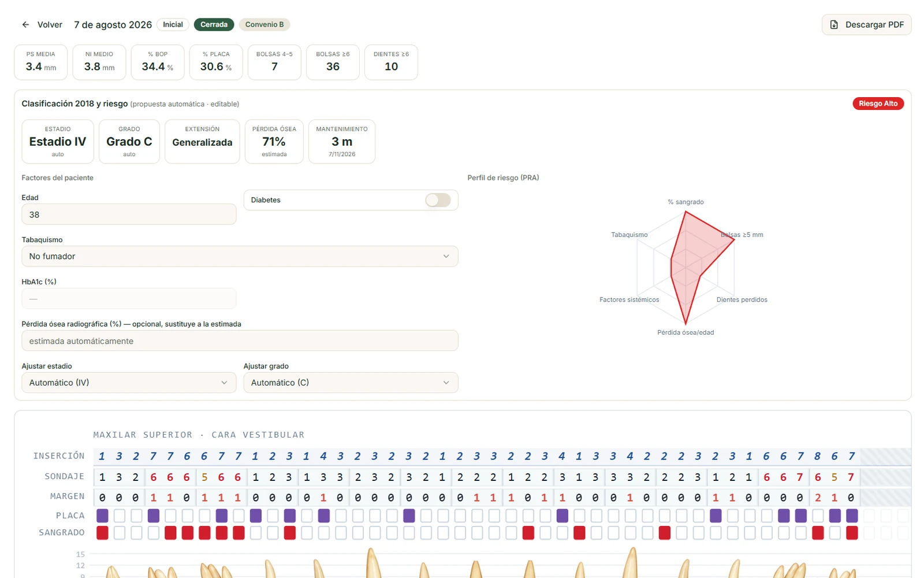Click the Pérdida ósea radiográfica input field
The width and height of the screenshot is (924, 578).
tap(240, 341)
